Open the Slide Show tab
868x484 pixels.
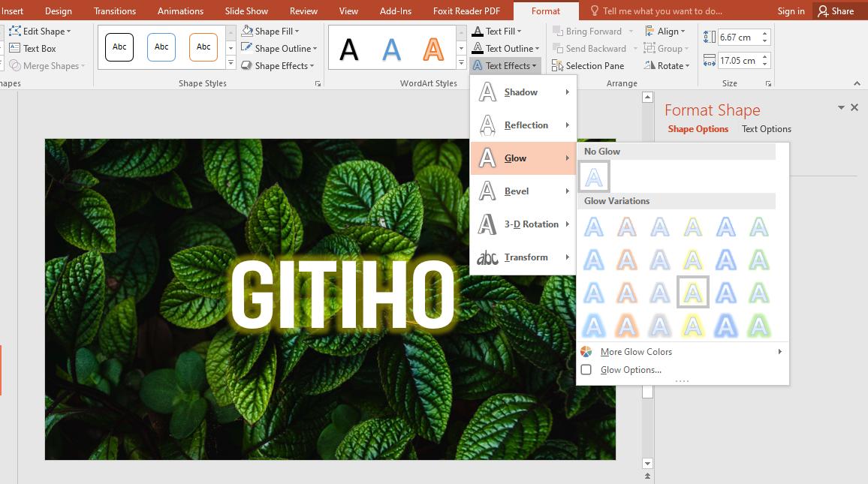[x=246, y=11]
